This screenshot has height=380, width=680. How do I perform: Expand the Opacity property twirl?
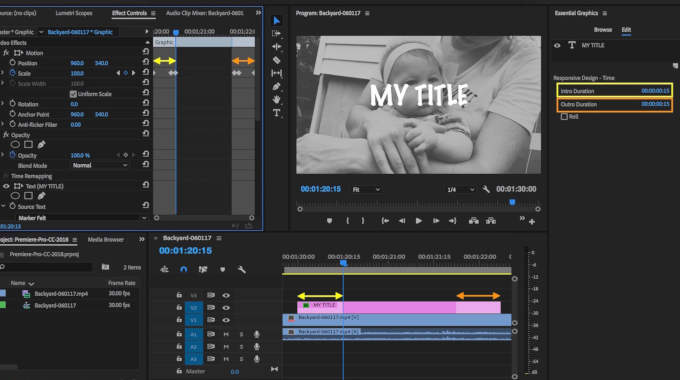(3, 155)
